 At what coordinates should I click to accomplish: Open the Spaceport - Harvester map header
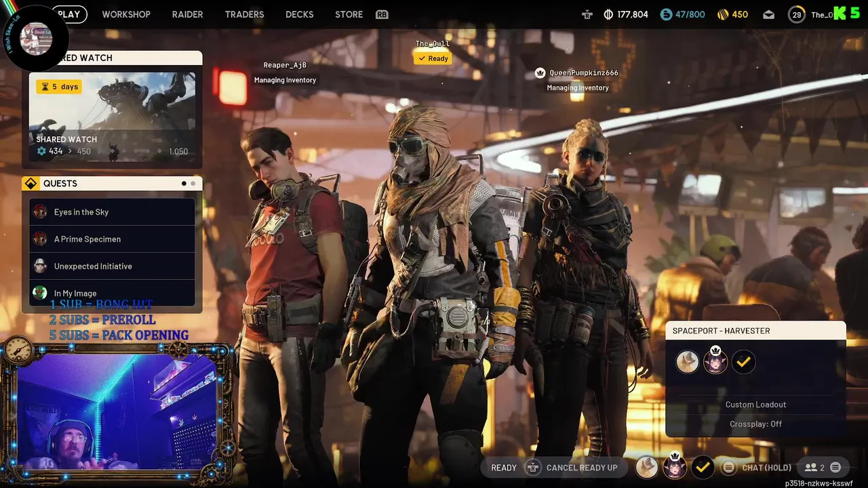(x=755, y=331)
